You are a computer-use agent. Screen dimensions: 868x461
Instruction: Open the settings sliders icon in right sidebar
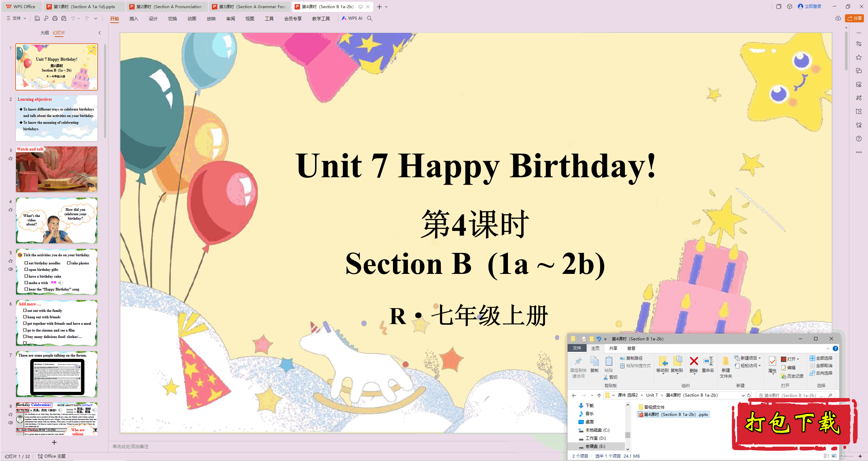(859, 44)
